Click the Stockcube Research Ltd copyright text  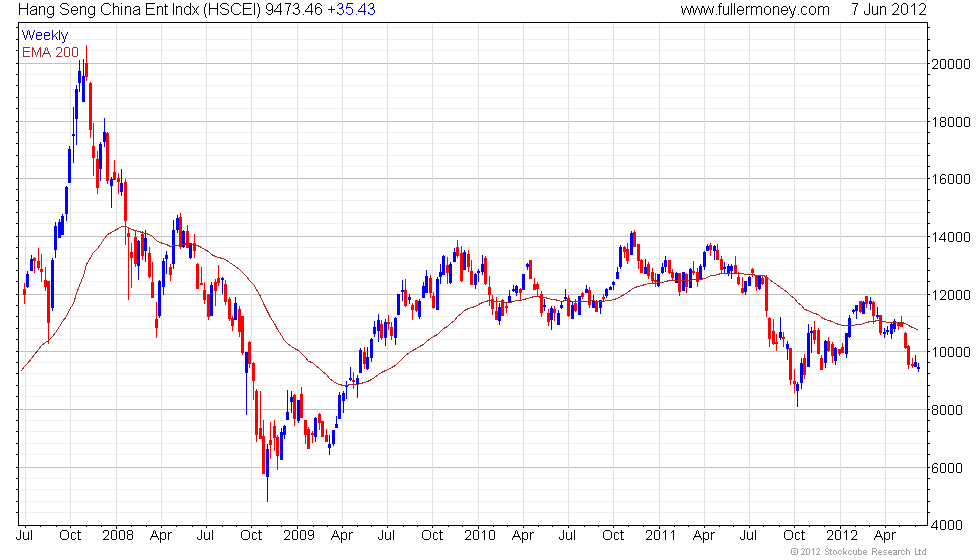[x=859, y=552]
